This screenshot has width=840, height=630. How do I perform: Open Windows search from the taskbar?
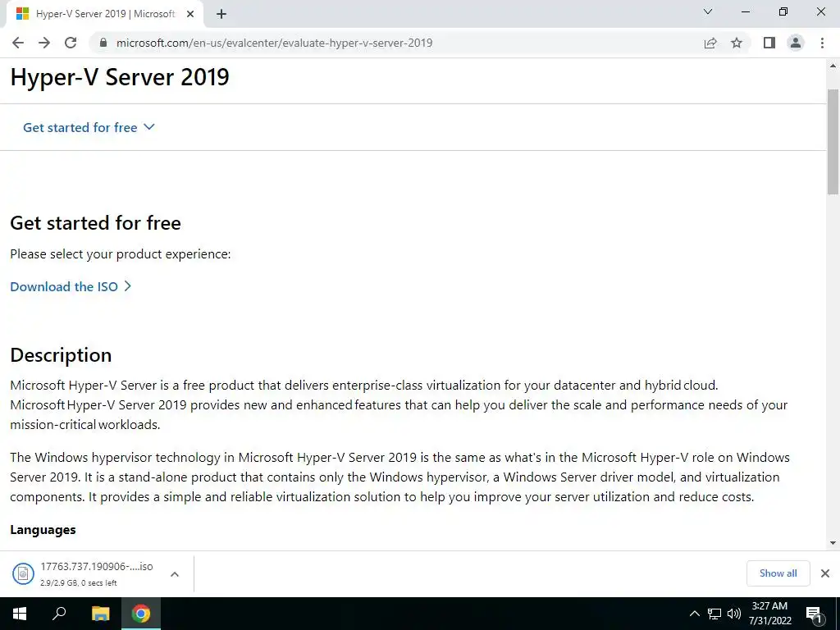pos(59,614)
